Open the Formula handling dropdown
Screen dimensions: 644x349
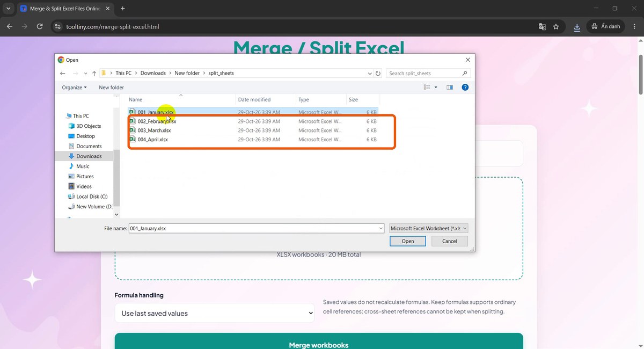click(x=215, y=313)
